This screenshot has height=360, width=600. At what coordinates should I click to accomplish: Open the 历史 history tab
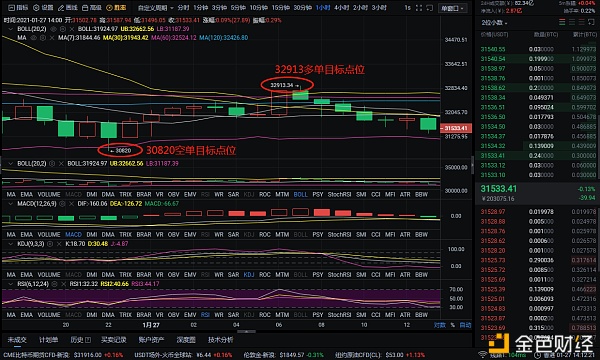click(80, 340)
